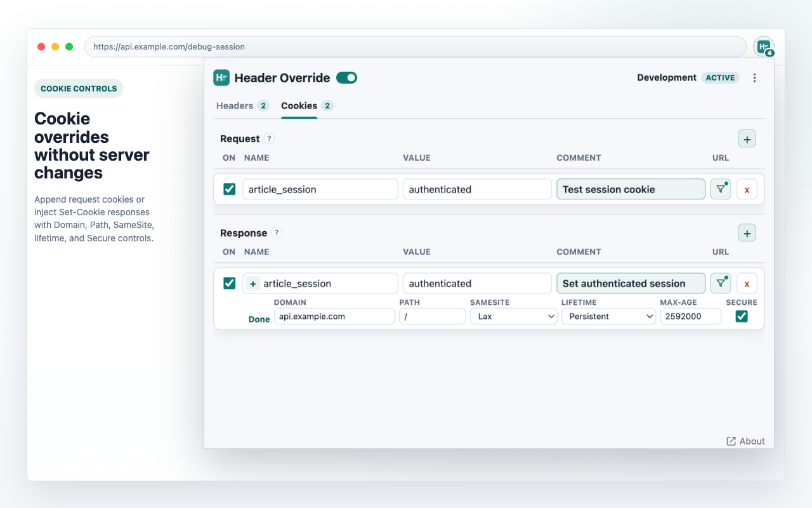Focus the browser address bar
The height and width of the screenshot is (508, 812).
tap(416, 47)
